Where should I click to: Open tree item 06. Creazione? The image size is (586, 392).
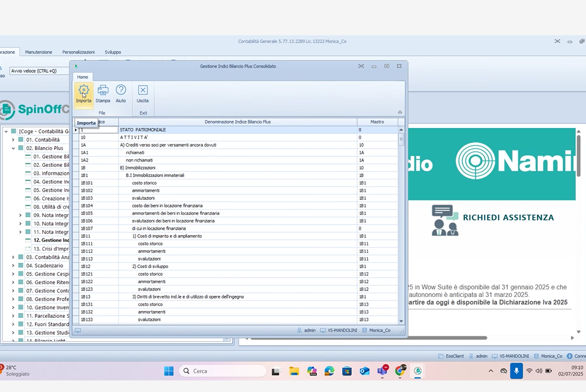[x=51, y=198]
